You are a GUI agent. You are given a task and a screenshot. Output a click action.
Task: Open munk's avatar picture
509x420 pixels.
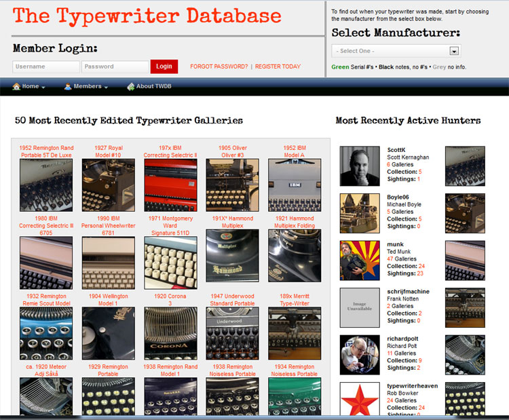click(360, 261)
